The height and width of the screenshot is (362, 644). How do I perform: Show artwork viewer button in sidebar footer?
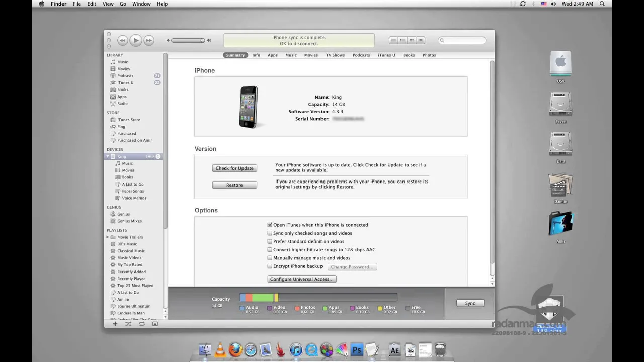pyautogui.click(x=155, y=324)
